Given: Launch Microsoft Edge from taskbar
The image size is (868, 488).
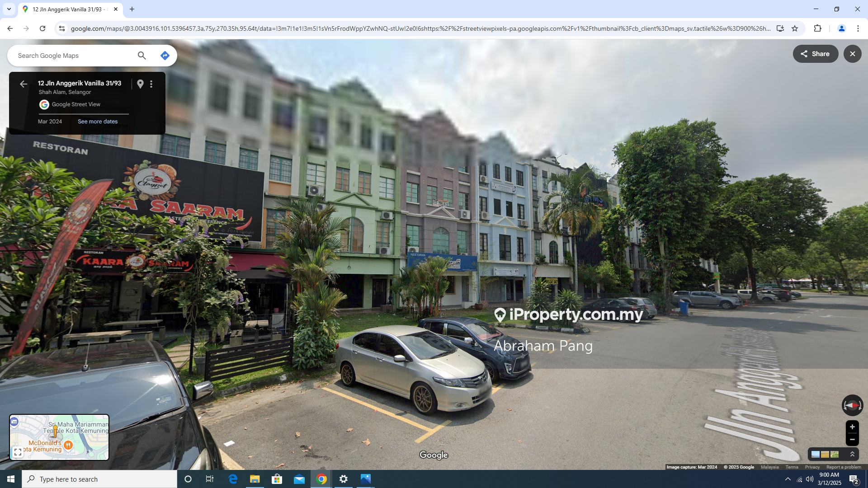Looking at the screenshot, I should point(233,479).
